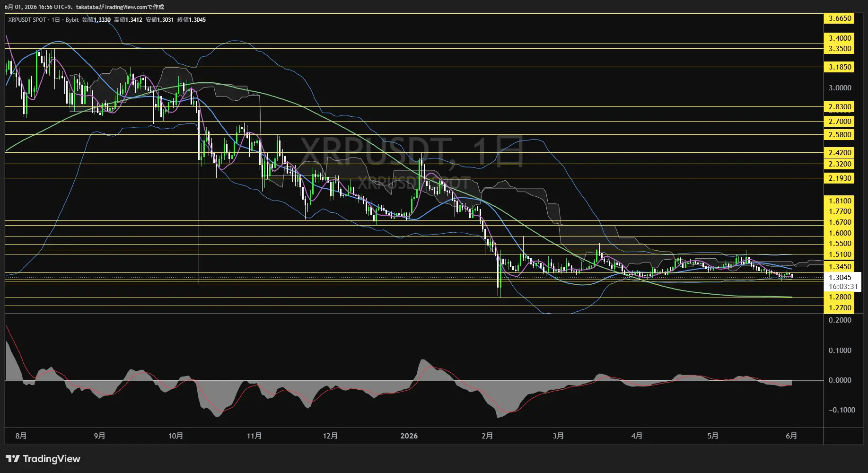Screen dimensions: 868x473
Task: Select the 3.1850 price level label
Action: (840, 67)
